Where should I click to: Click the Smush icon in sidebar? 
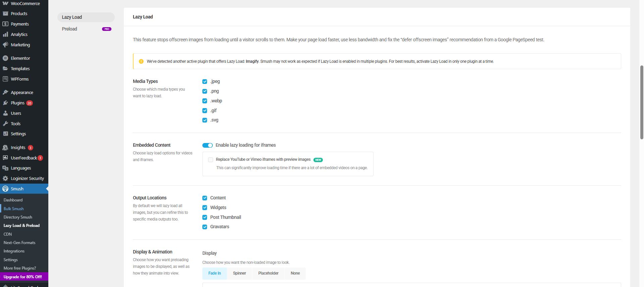coord(5,189)
